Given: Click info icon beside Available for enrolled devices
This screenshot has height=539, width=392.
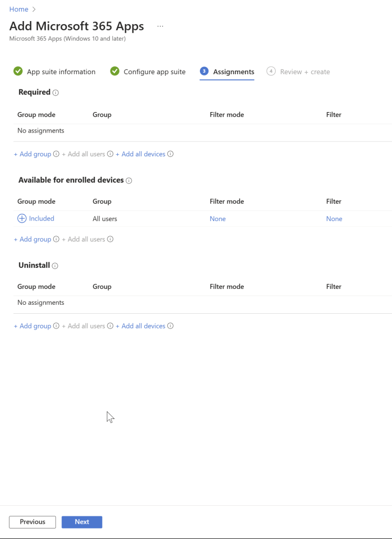Looking at the screenshot, I should coord(129,181).
